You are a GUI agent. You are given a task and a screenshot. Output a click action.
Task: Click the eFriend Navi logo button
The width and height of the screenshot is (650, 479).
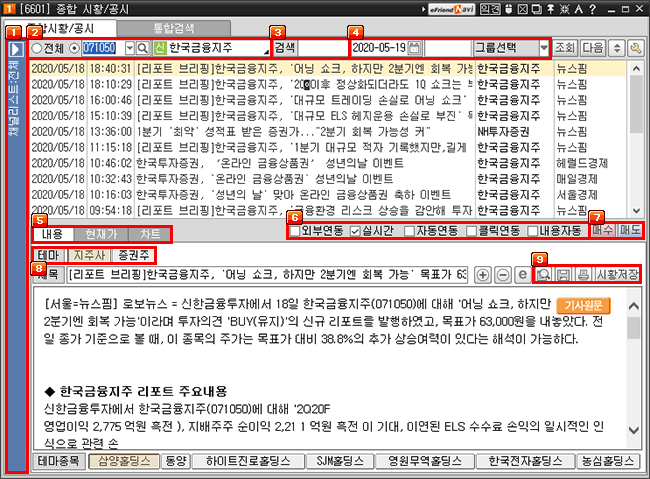[x=451, y=9]
